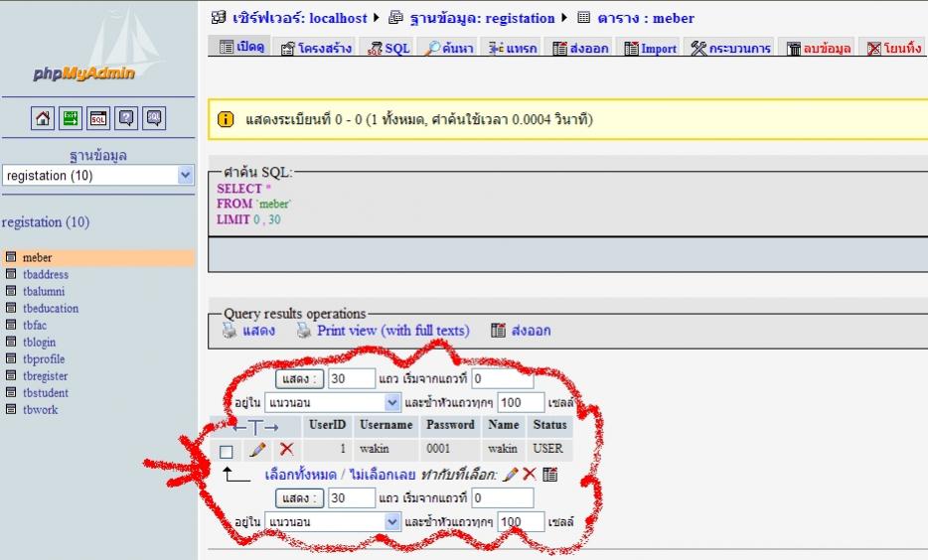Click the upper repeat headers field showing 100

[521, 403]
